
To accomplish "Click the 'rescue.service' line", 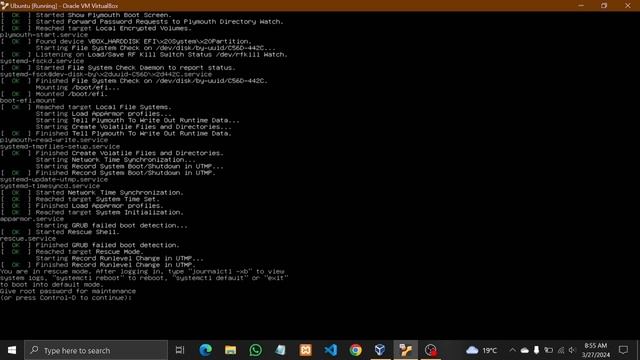I will coord(28,239).
